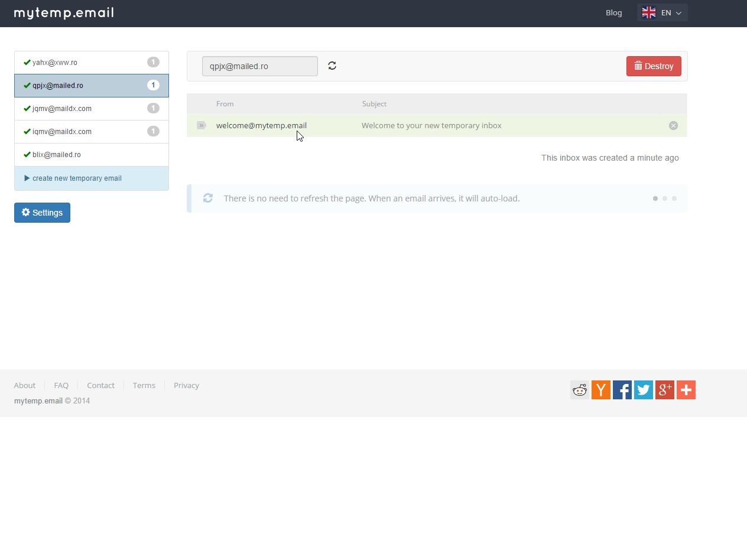Click the refresh inbox icon

(332, 66)
